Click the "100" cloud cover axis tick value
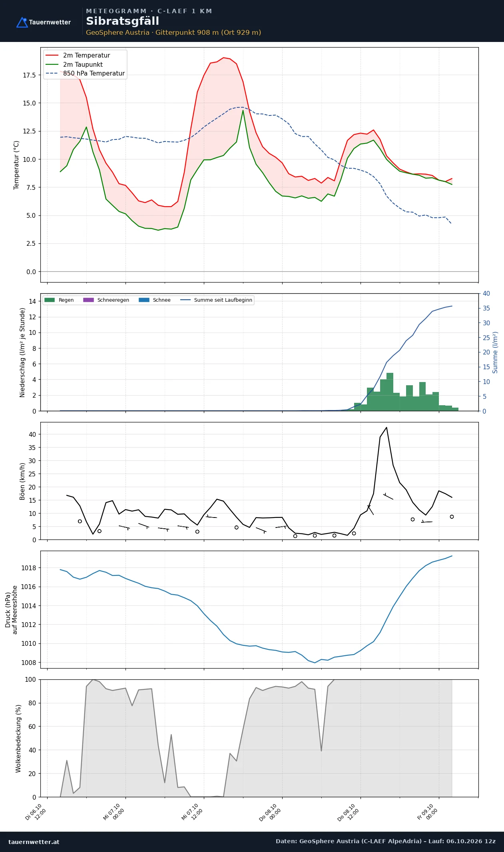 (30, 679)
